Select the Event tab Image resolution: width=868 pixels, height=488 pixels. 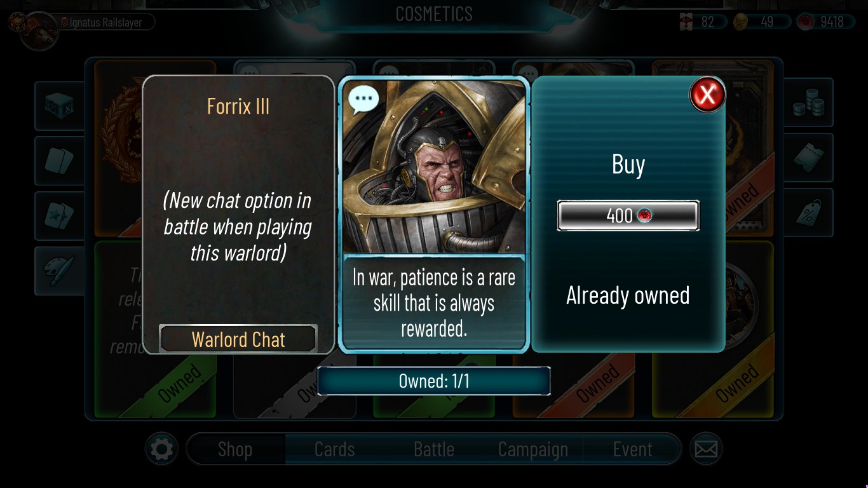(x=632, y=450)
